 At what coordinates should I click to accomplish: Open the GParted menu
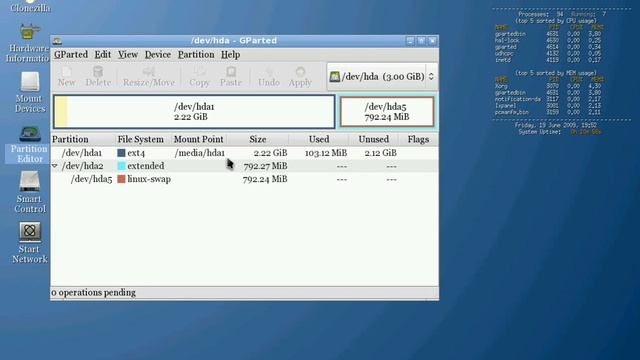[x=71, y=55]
